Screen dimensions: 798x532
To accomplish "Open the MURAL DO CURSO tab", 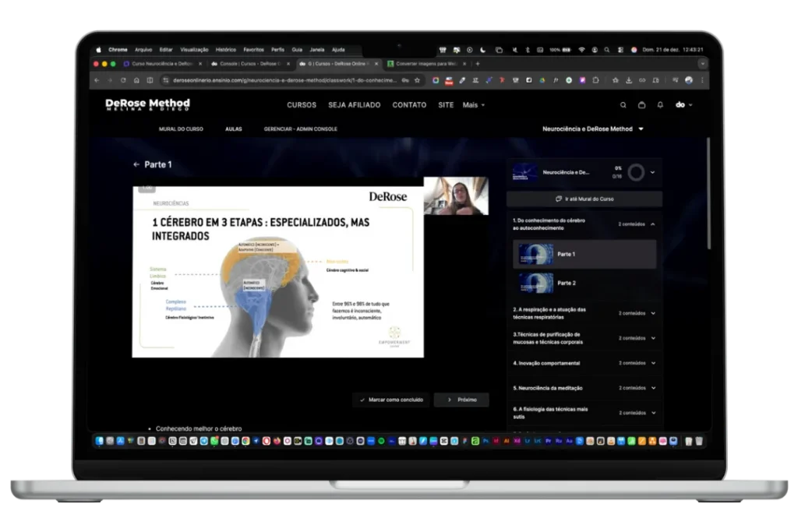I will tap(181, 129).
